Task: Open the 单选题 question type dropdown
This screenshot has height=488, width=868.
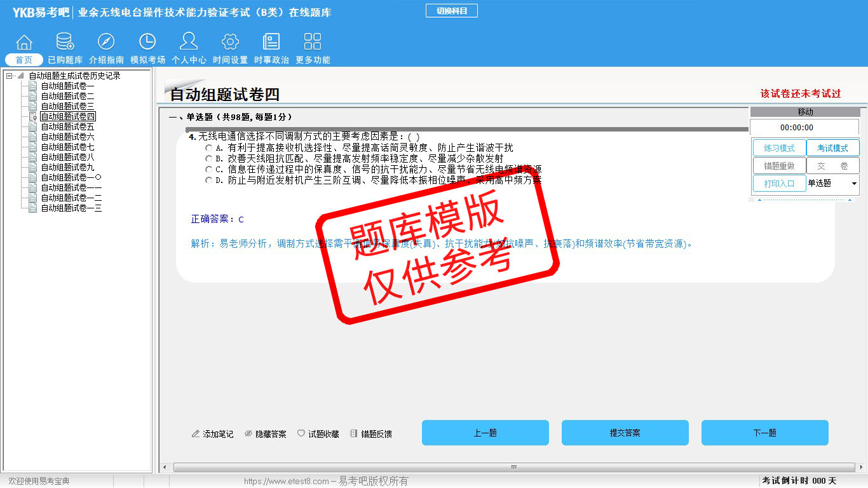Action: (x=832, y=184)
